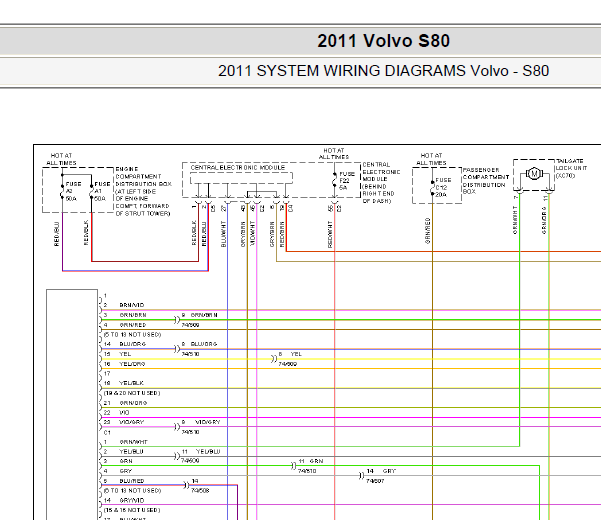The image size is (601, 520).
Task: Click the '9 BLU/ORG' splice label
Action: (199, 344)
